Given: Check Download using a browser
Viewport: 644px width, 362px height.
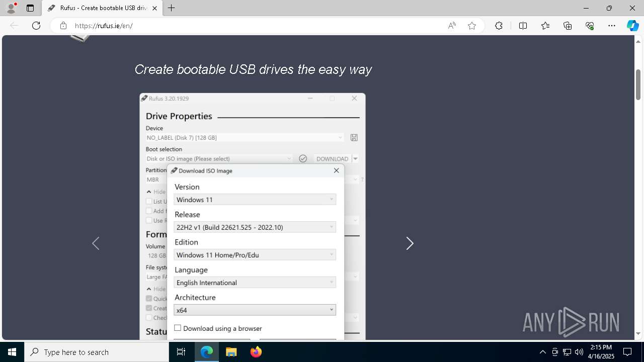Looking at the screenshot, I should click(178, 328).
